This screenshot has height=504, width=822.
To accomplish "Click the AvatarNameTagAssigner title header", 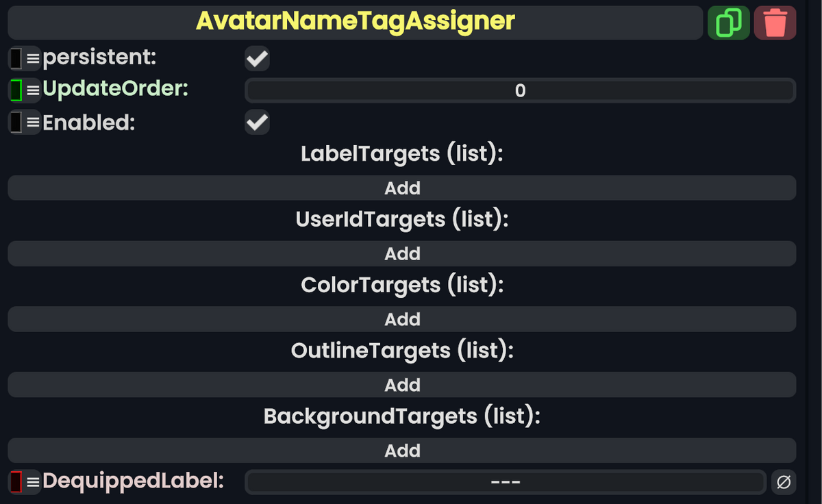I will click(354, 21).
